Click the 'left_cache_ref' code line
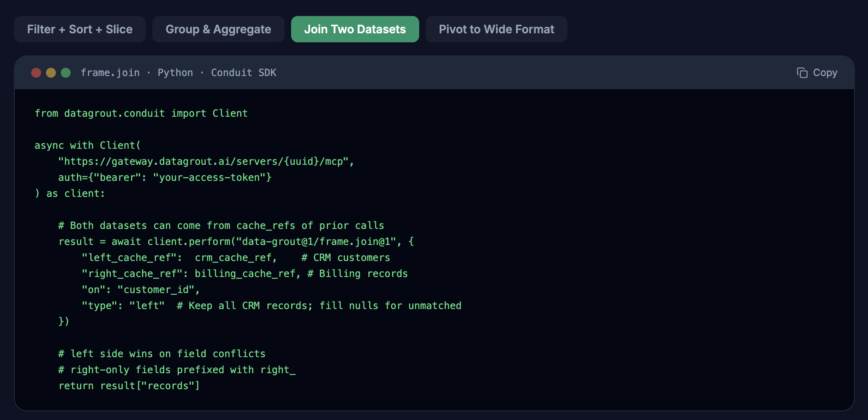The height and width of the screenshot is (420, 868). [x=236, y=258]
